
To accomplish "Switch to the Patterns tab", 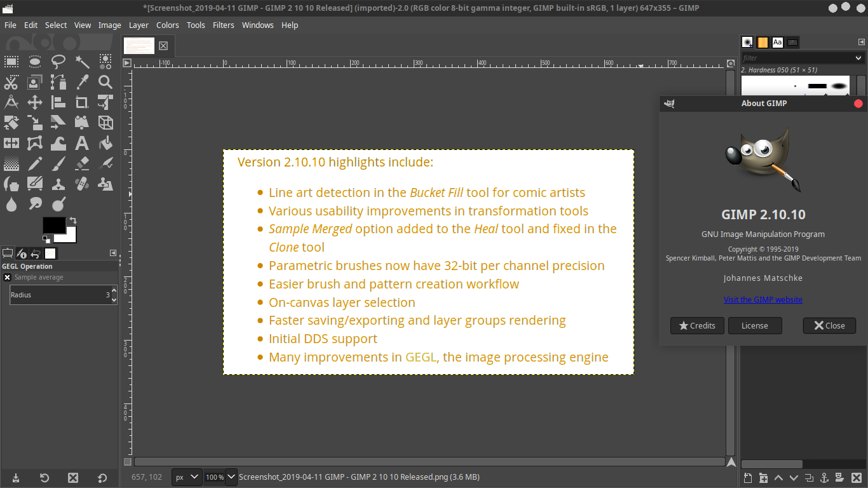I will pyautogui.click(x=763, y=43).
